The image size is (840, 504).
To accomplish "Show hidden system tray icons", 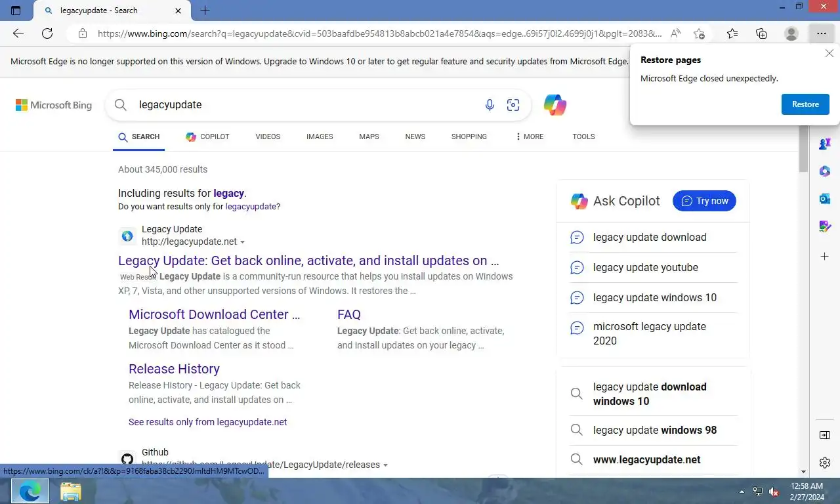I will (x=742, y=491).
